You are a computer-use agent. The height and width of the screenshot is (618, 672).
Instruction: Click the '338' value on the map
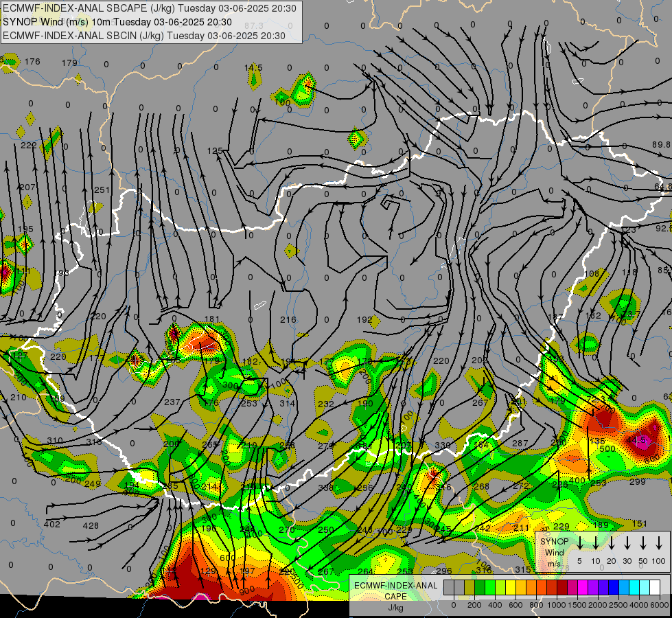pyautogui.click(x=326, y=488)
